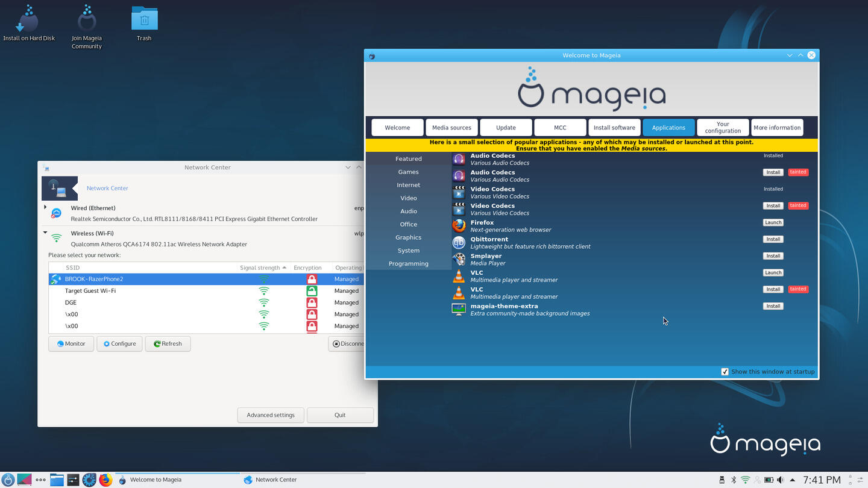Launch Mageia Control Center gear icon in taskbar

point(89,480)
